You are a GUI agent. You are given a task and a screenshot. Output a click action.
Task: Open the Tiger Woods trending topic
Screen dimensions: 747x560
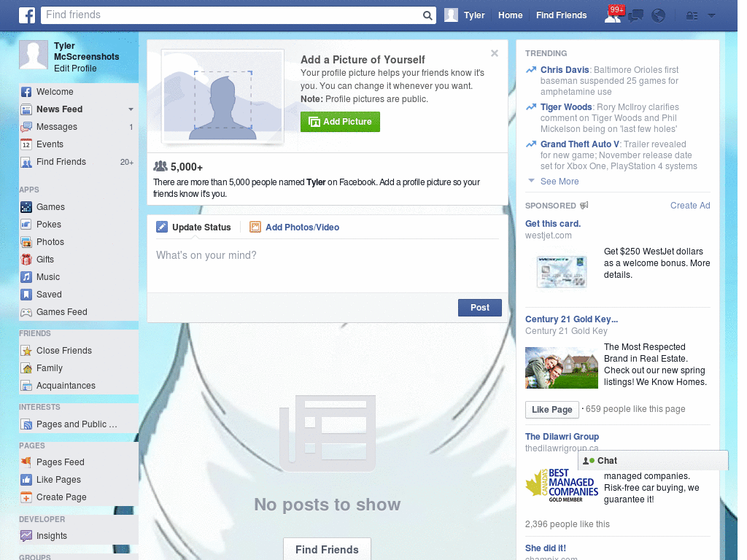566,107
